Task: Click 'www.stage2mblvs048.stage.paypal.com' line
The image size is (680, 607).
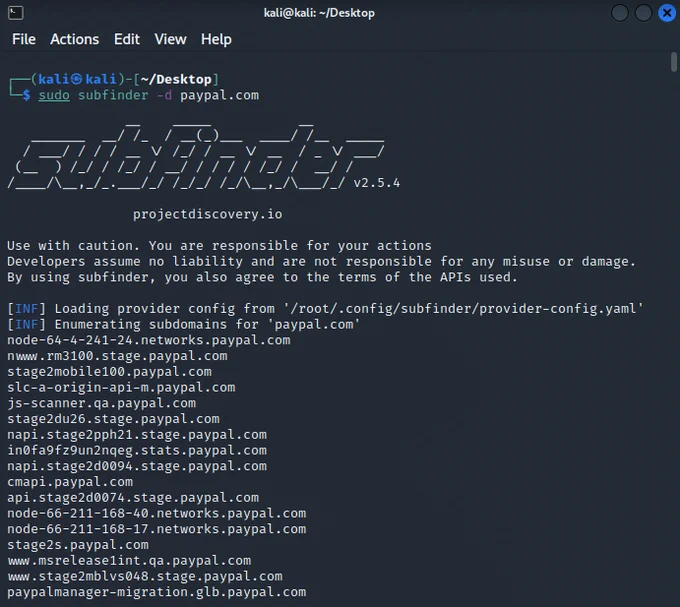Action: [145, 577]
